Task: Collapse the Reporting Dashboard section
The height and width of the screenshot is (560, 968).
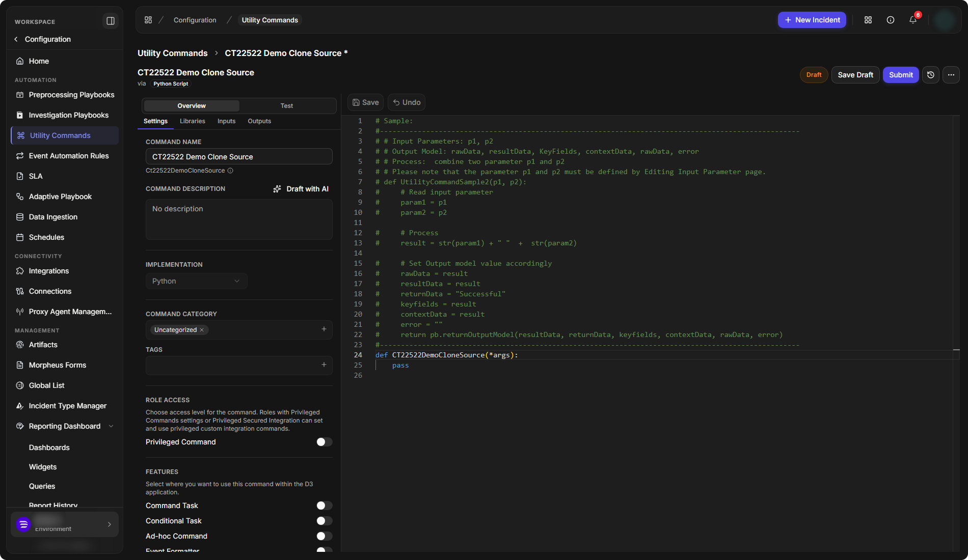Action: (111, 426)
